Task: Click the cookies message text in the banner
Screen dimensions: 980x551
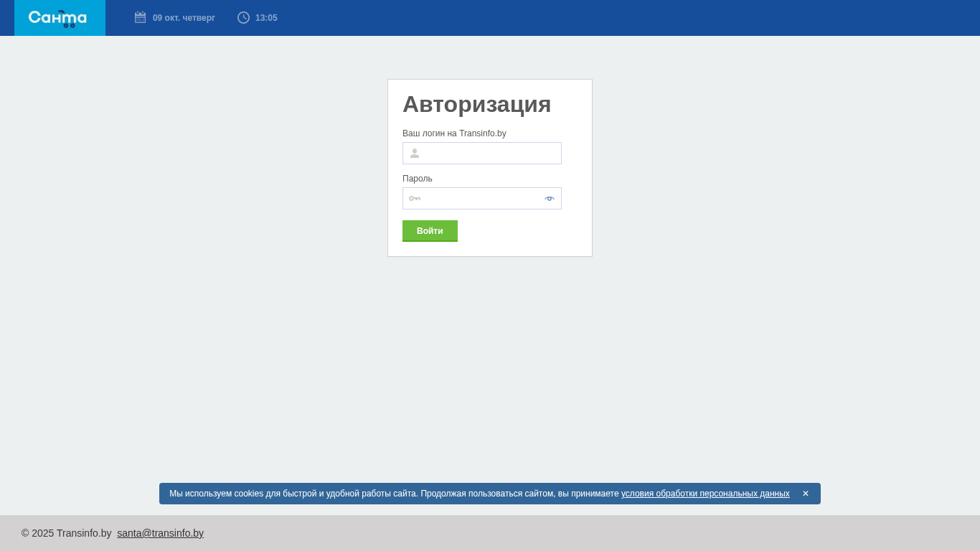Action: [x=394, y=494]
